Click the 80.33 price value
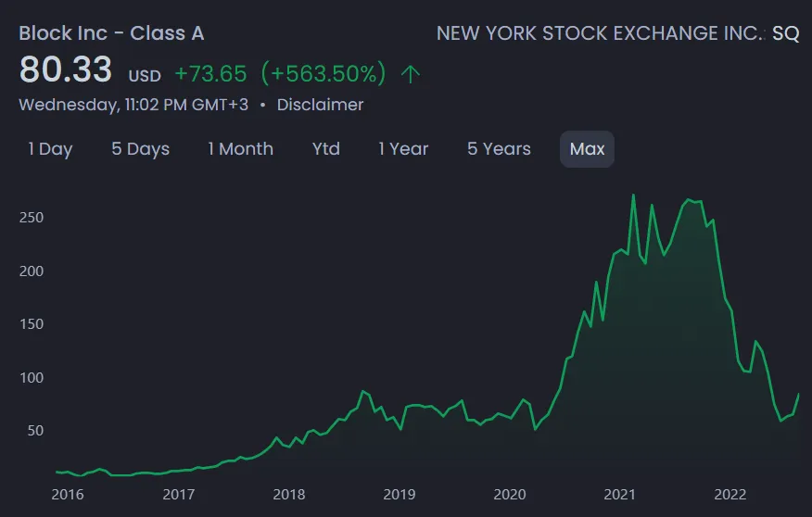Viewport: 812px width, 517px height. (66, 69)
